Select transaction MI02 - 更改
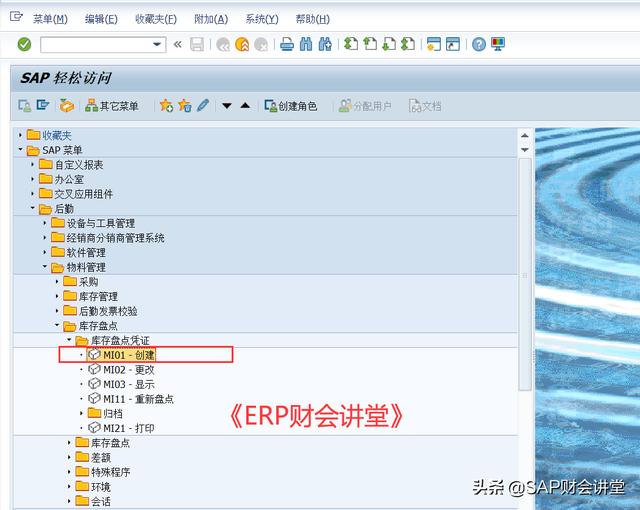Image resolution: width=640 pixels, height=510 pixels. [129, 370]
